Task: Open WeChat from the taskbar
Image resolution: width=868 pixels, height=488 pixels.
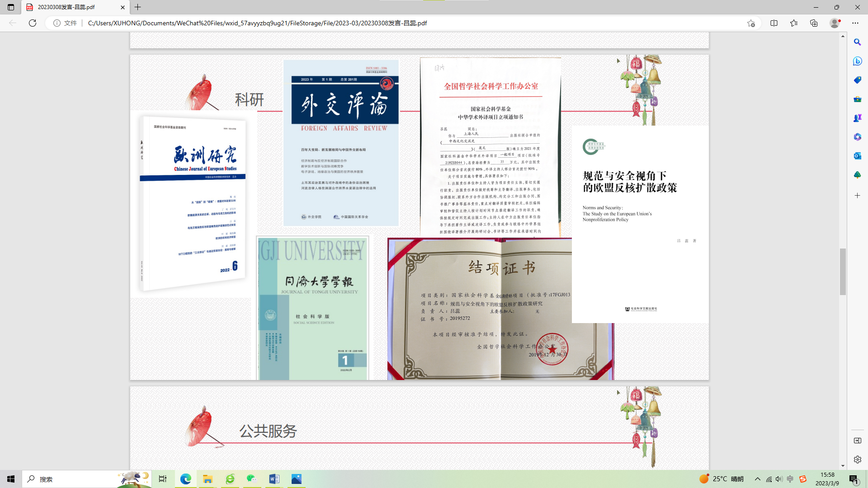Action: coord(252,479)
